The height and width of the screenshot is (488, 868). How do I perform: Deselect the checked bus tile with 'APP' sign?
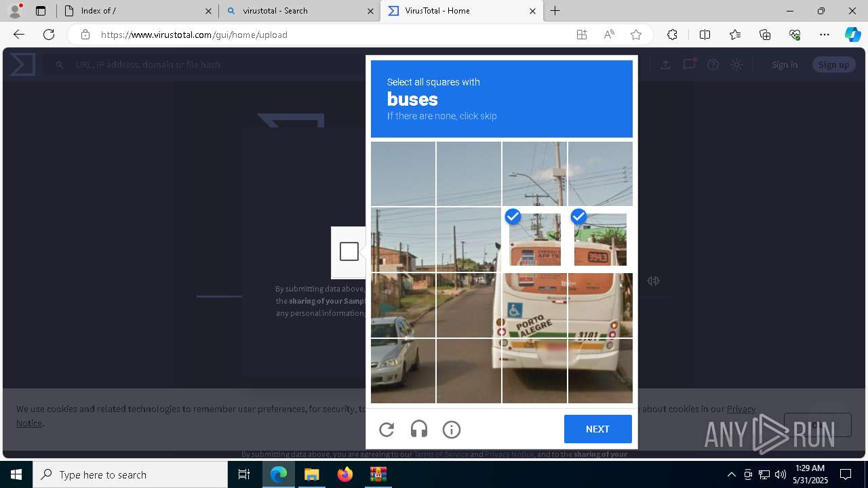(x=534, y=239)
